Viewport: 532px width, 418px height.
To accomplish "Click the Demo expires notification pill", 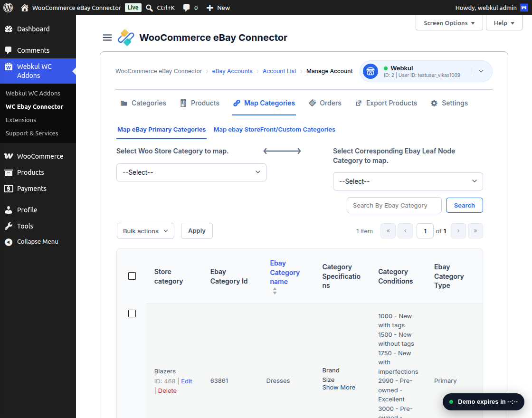I will click(x=484, y=402).
